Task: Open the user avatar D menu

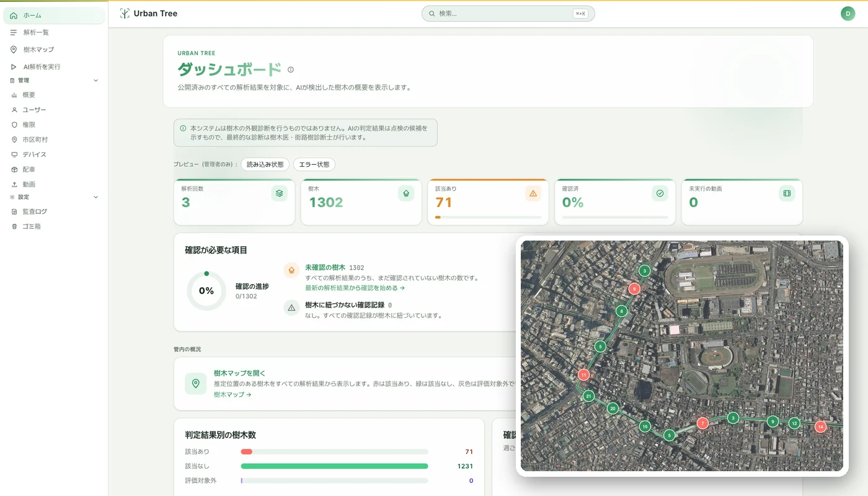Action: [x=848, y=14]
